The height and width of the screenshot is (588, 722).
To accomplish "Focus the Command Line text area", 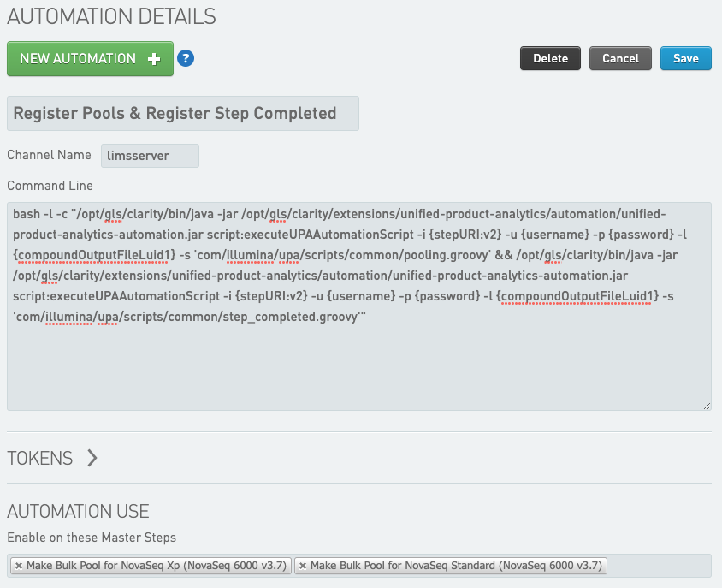I will (358, 359).
